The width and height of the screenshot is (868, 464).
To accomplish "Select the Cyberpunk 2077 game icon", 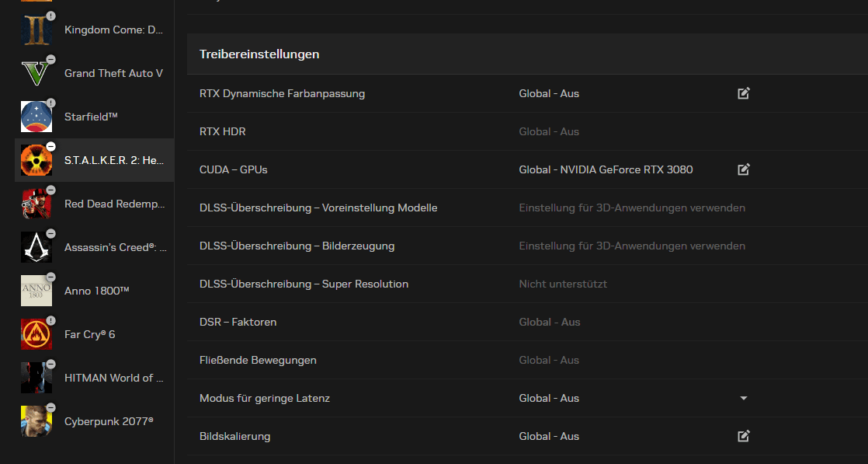I will click(x=36, y=421).
